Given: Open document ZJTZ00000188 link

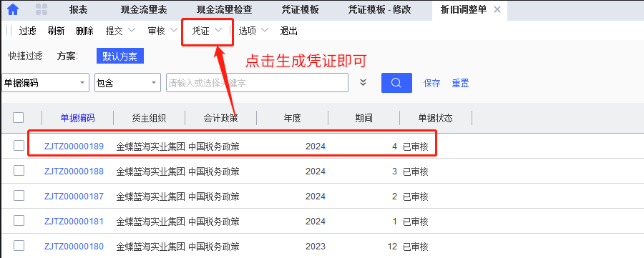Looking at the screenshot, I should (x=74, y=171).
